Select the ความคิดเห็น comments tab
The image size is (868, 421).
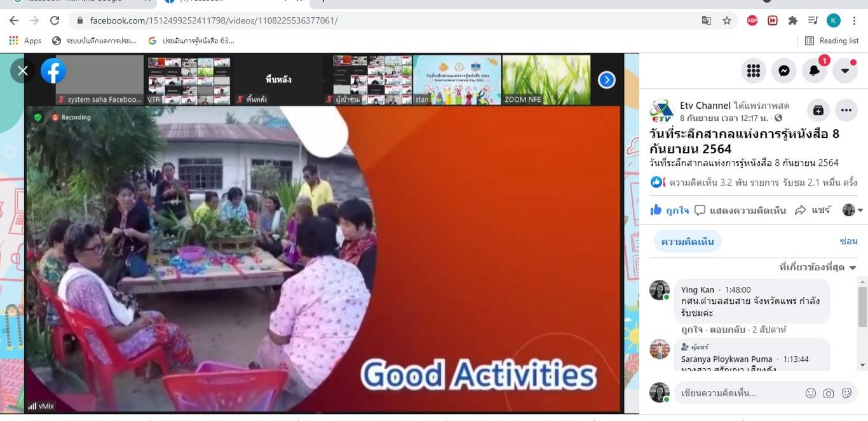[x=688, y=242]
